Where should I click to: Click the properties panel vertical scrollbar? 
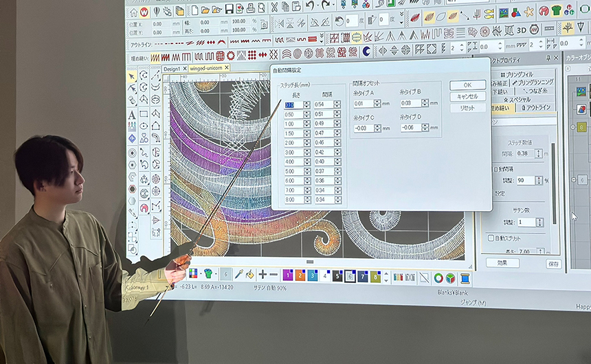[553, 183]
